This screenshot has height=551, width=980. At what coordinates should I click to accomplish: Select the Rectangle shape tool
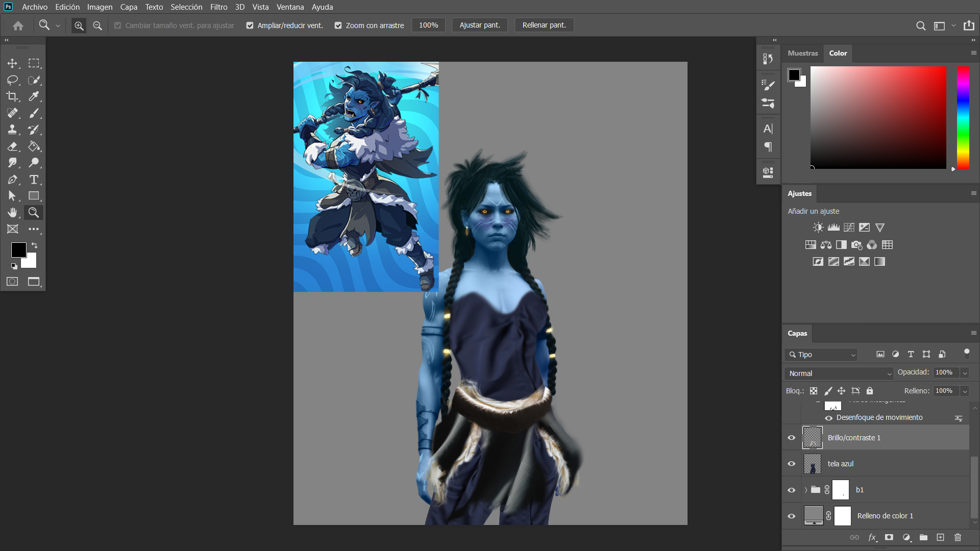coord(34,196)
